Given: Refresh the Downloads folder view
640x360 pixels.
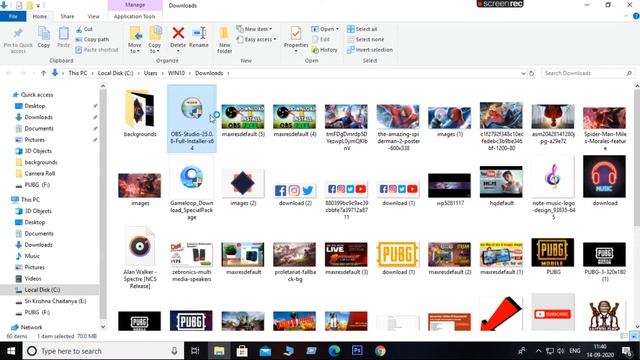Looking at the screenshot, I should pyautogui.click(x=531, y=73).
